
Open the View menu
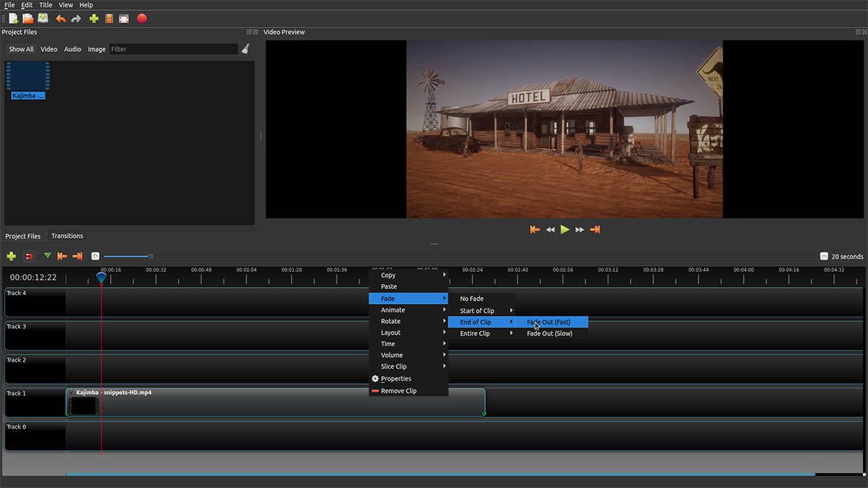tap(66, 5)
